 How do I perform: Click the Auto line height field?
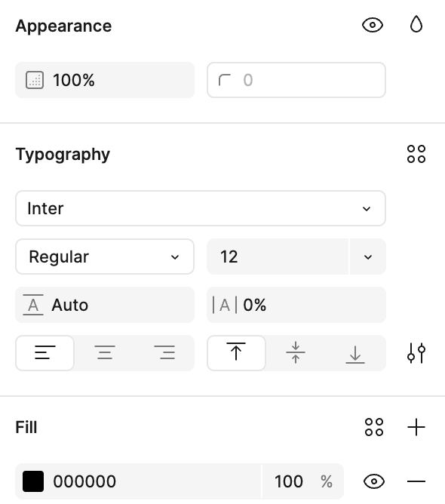(105, 305)
